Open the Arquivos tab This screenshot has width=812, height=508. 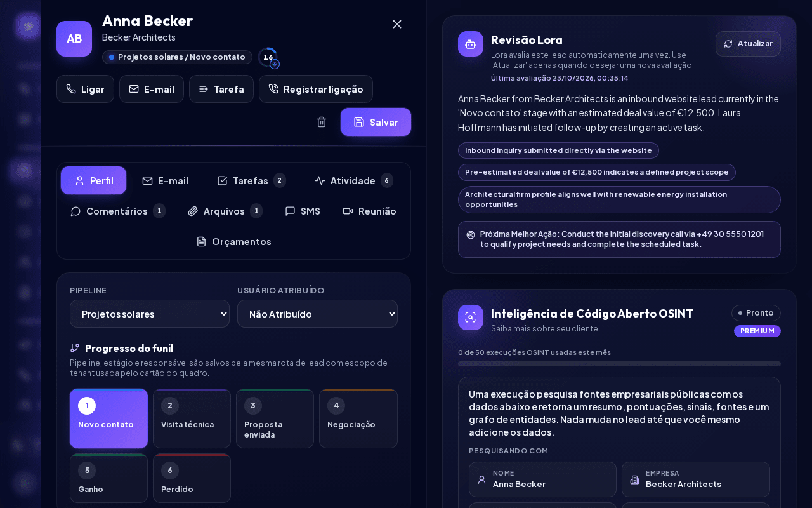pyautogui.click(x=225, y=211)
